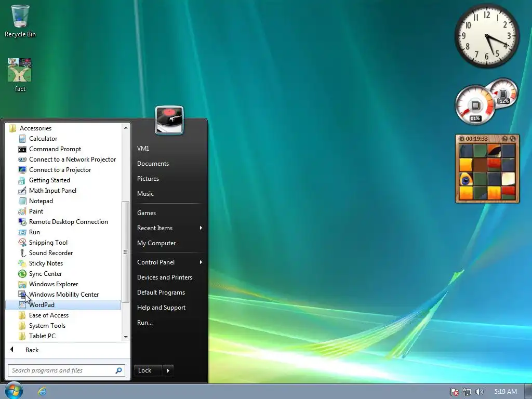This screenshot has width=532, height=399.
Task: Open the Calculator icon in Accessories
Action: click(22, 139)
